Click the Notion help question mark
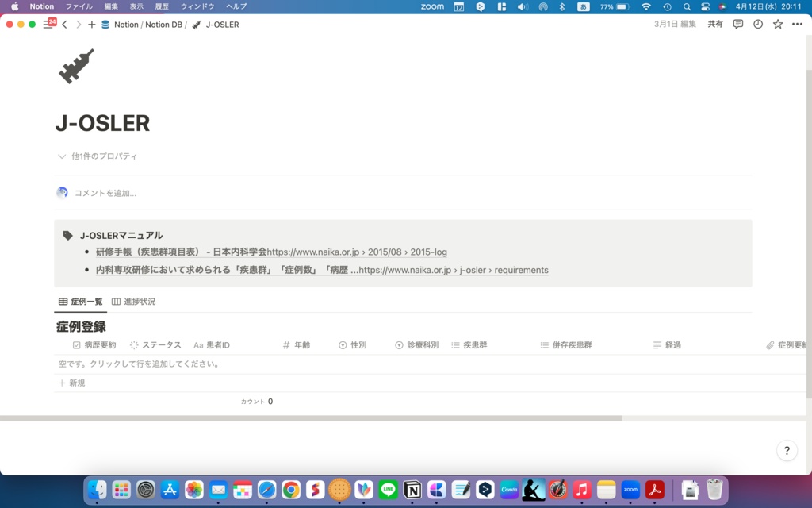This screenshot has width=812, height=508. click(787, 451)
